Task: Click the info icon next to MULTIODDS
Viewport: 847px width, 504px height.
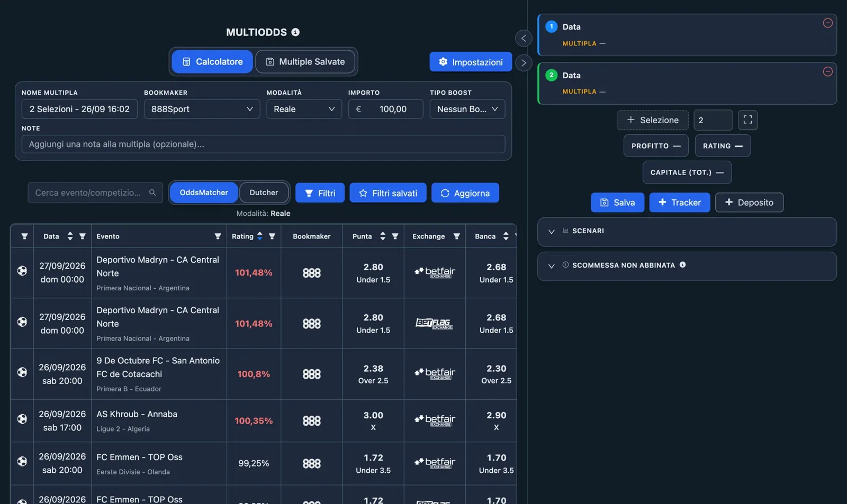Action: 295,32
